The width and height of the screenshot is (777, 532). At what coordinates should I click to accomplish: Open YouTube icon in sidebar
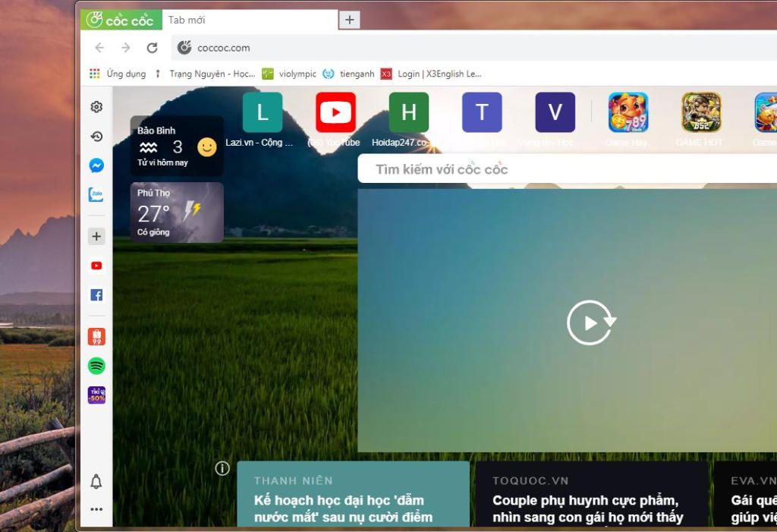coord(96,266)
